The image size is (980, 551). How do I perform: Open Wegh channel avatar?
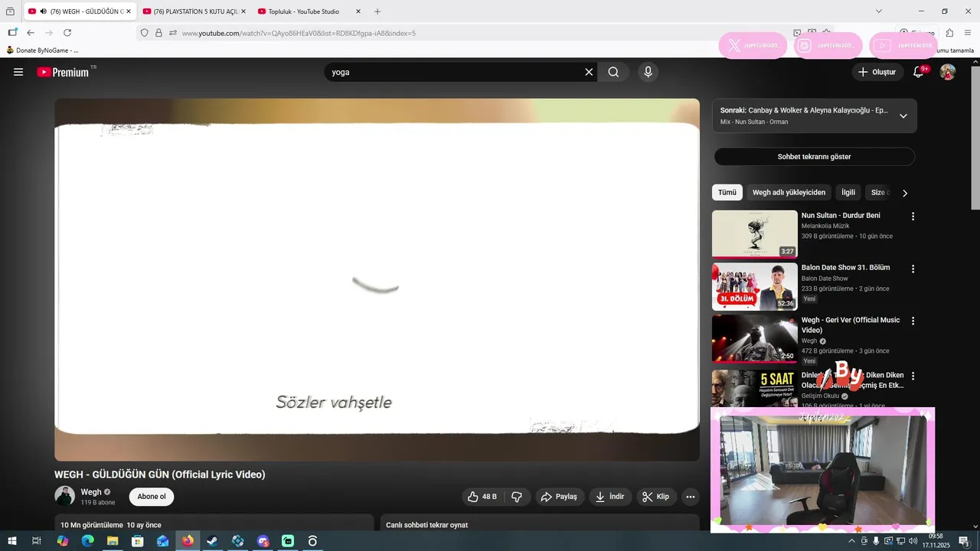(x=64, y=495)
